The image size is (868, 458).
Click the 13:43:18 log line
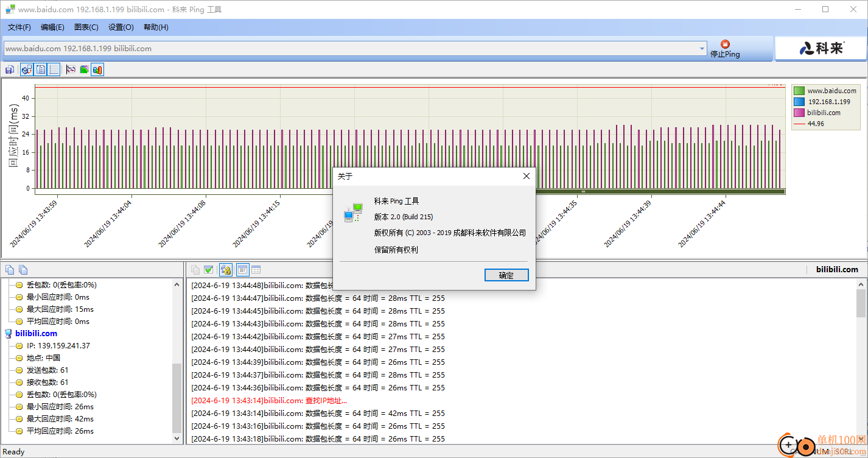coord(318,439)
